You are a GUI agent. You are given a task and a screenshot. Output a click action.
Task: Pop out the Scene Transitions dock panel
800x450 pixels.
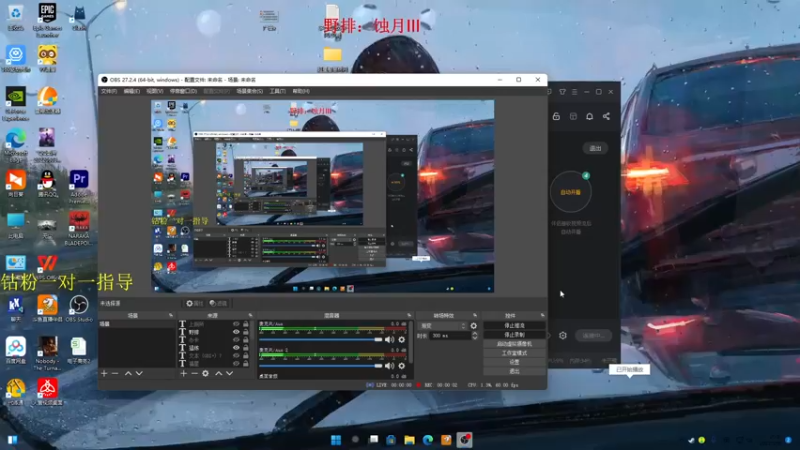[x=475, y=315]
